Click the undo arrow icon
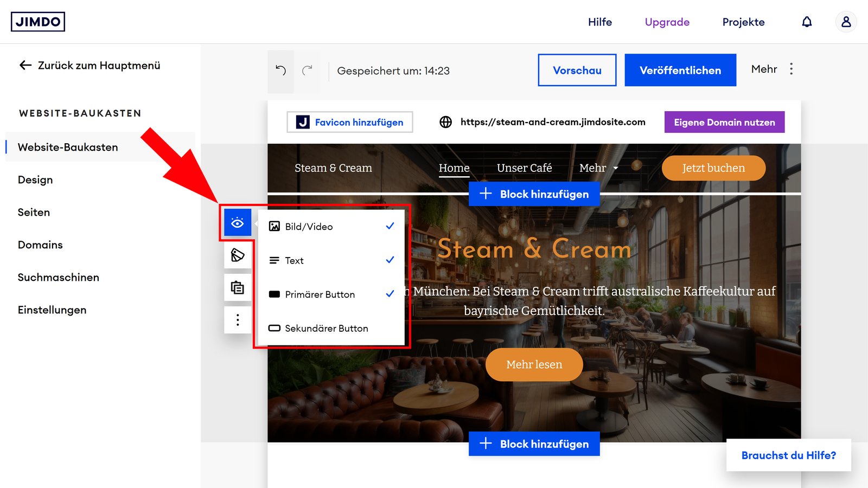 click(280, 70)
